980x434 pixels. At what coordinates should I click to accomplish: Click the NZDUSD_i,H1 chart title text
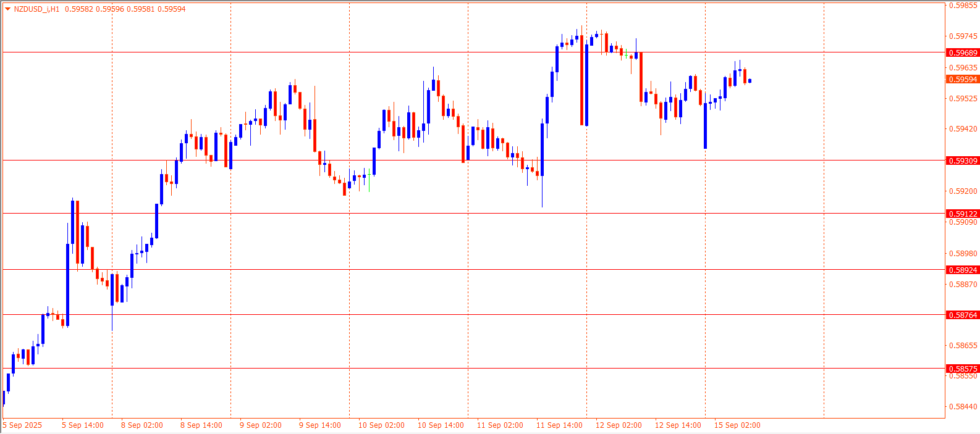pos(36,9)
